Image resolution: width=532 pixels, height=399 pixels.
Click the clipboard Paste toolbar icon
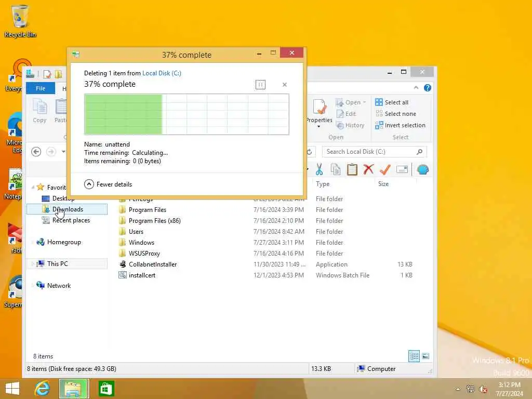[x=352, y=169]
